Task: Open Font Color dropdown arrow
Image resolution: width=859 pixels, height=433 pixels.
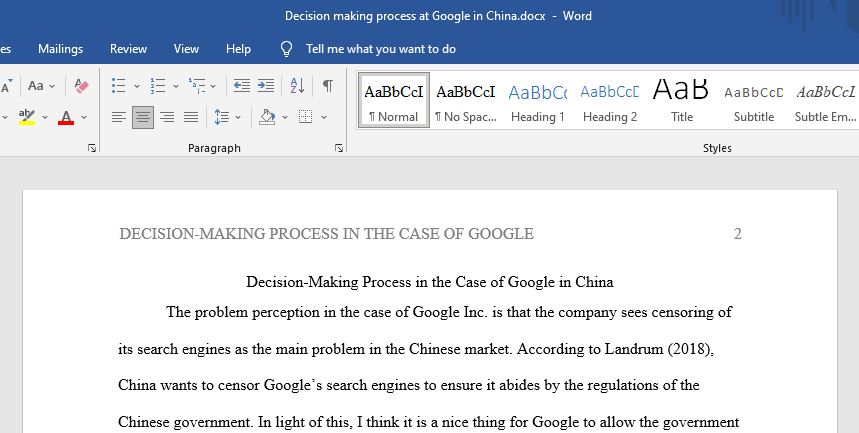Action: (84, 117)
